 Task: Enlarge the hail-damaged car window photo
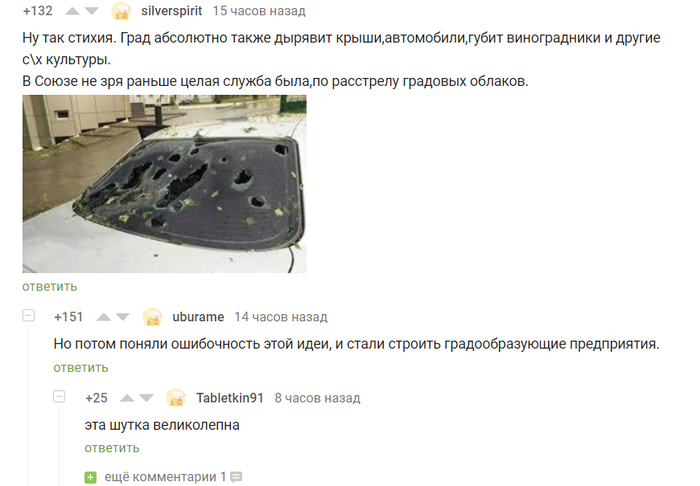(164, 184)
